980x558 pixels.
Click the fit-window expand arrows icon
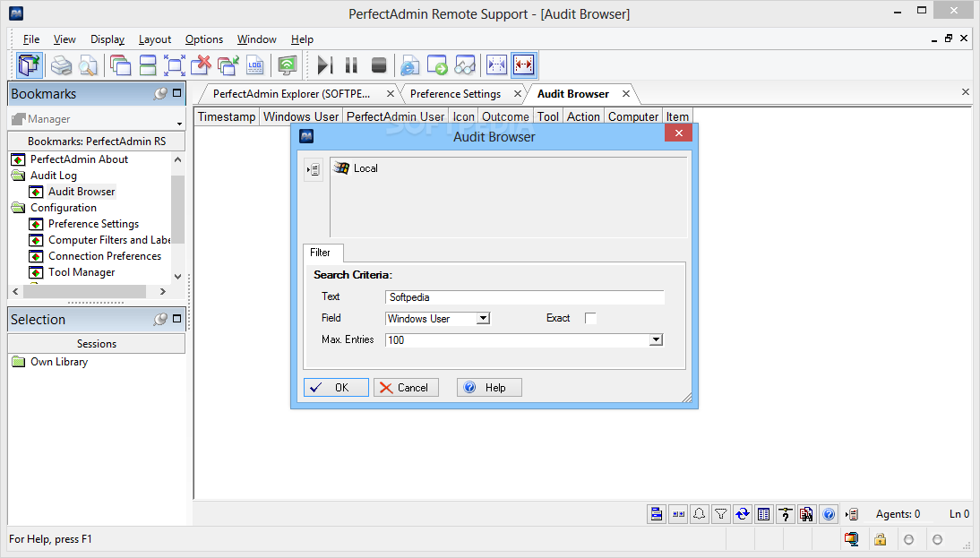tap(175, 65)
